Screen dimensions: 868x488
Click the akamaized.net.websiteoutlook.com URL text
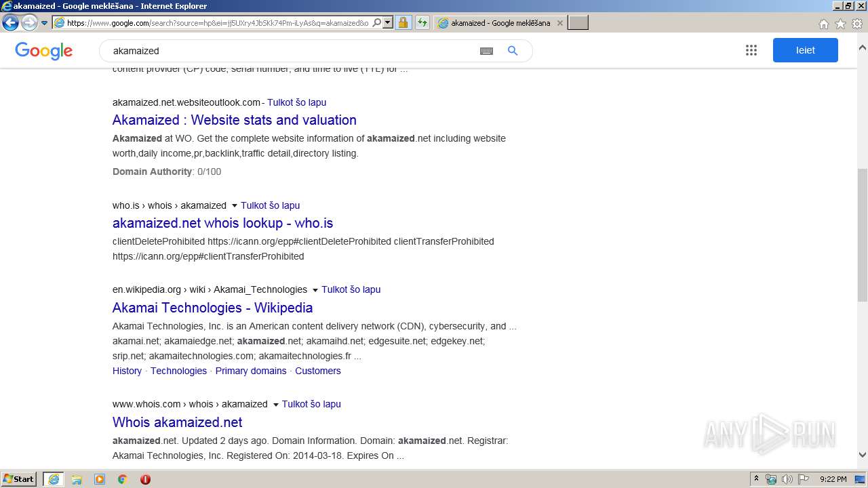pyautogui.click(x=186, y=102)
